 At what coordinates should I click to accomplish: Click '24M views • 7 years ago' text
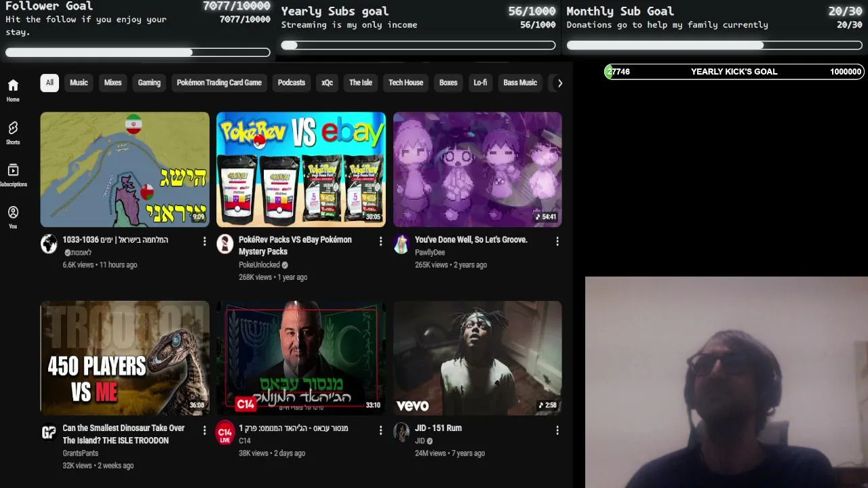(x=450, y=453)
